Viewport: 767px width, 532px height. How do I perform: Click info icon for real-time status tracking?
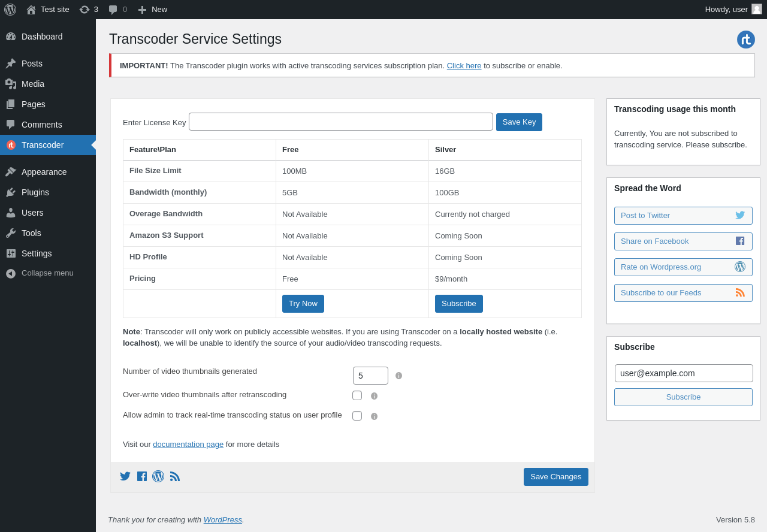coord(375,416)
